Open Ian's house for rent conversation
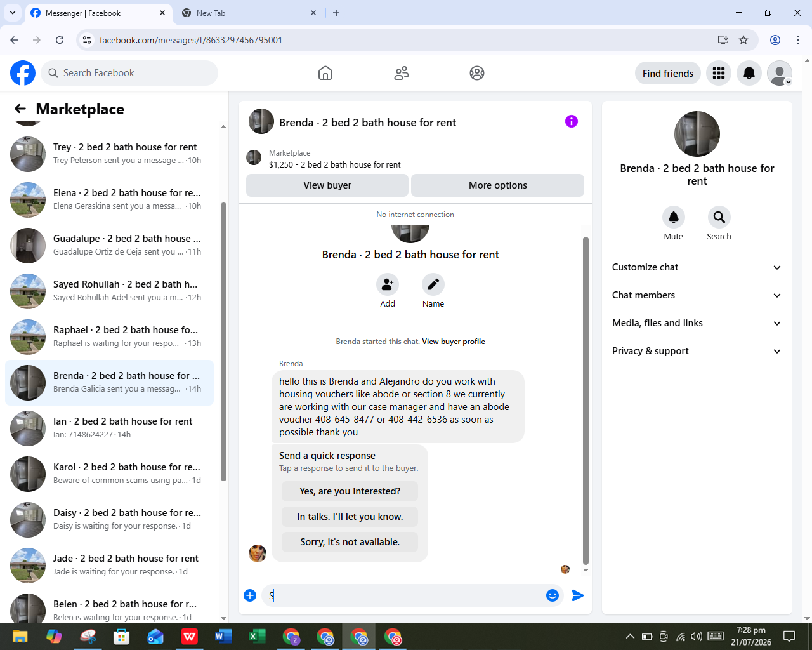 [x=109, y=428]
